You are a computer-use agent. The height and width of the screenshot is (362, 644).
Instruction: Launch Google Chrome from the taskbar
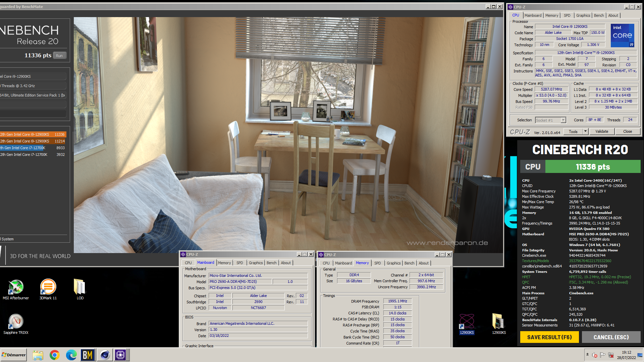[x=54, y=355]
